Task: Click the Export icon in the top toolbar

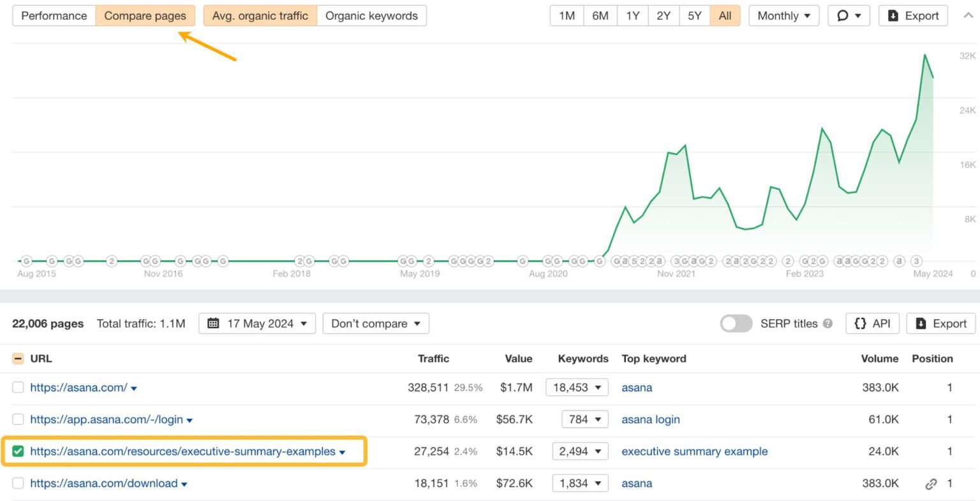Action: 893,15
